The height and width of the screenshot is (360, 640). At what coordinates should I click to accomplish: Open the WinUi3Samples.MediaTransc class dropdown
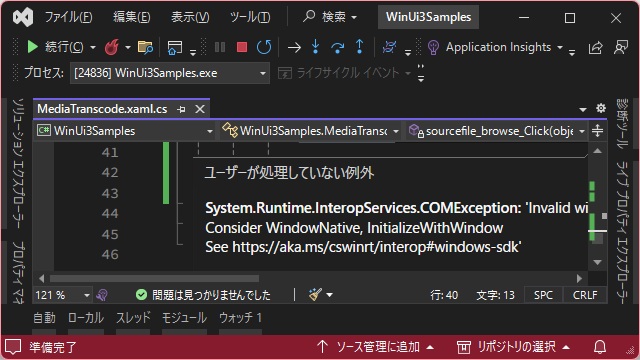pyautogui.click(x=310, y=131)
